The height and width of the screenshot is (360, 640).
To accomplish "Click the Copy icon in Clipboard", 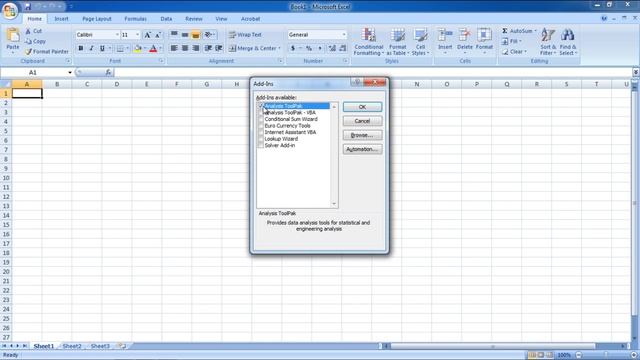I will tap(28, 41).
